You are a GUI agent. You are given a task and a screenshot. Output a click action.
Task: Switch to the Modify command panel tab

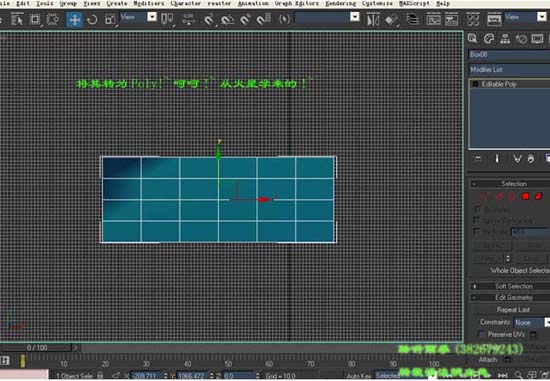[x=489, y=39]
